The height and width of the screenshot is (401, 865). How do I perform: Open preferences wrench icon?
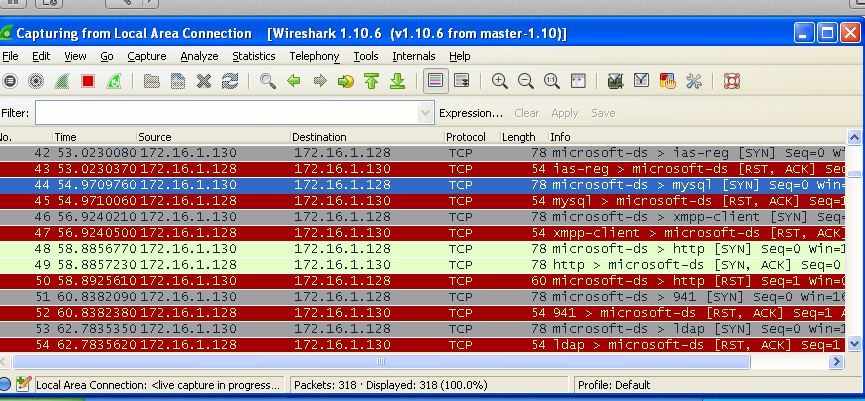(693, 81)
